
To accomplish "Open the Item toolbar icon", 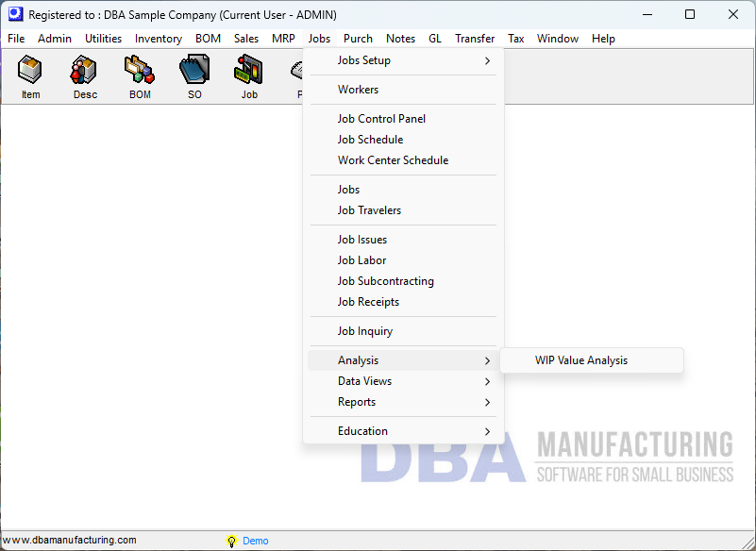I will (x=30, y=76).
